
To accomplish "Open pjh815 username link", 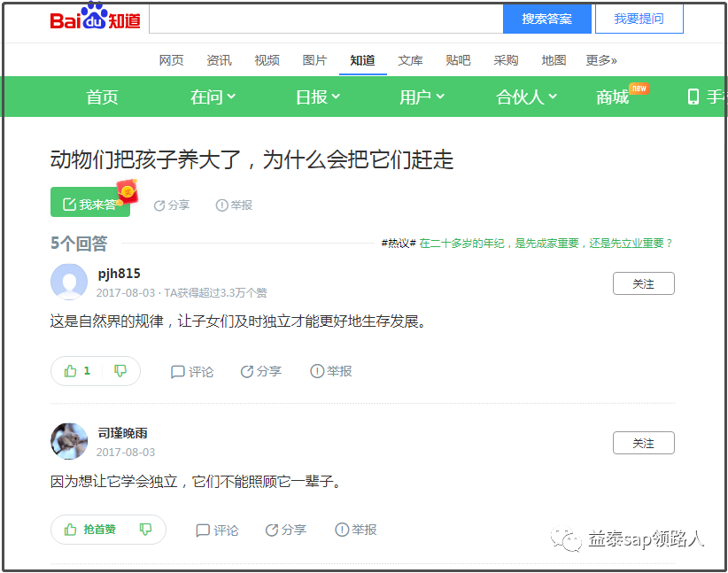I will pos(119,274).
